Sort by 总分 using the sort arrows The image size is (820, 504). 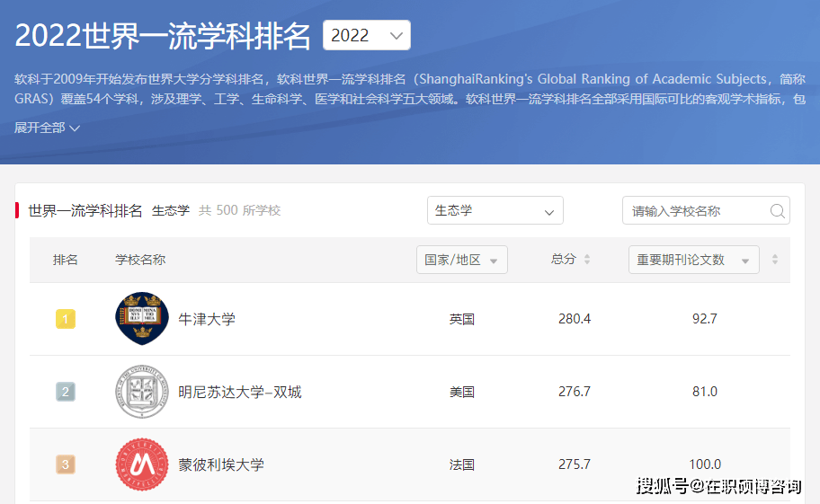pos(587,260)
